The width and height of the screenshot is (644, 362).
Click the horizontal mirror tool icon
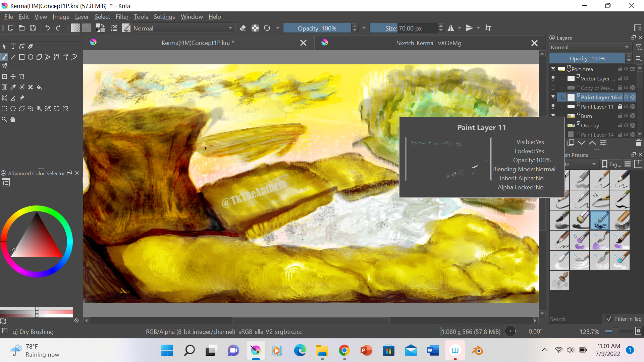pyautogui.click(x=451, y=28)
